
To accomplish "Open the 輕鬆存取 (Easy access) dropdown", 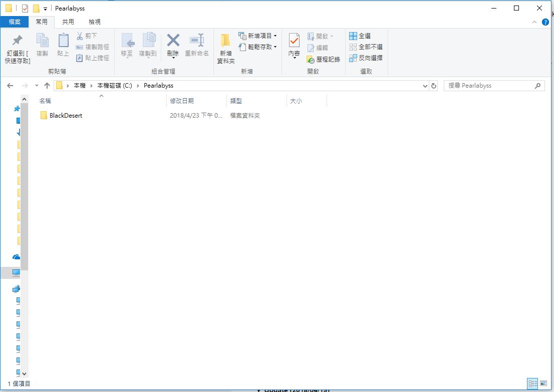I will point(257,47).
